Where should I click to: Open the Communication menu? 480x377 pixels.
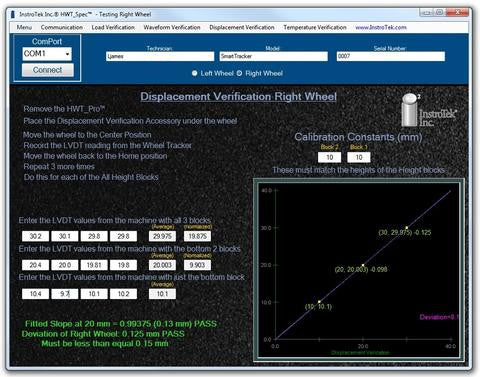point(62,28)
